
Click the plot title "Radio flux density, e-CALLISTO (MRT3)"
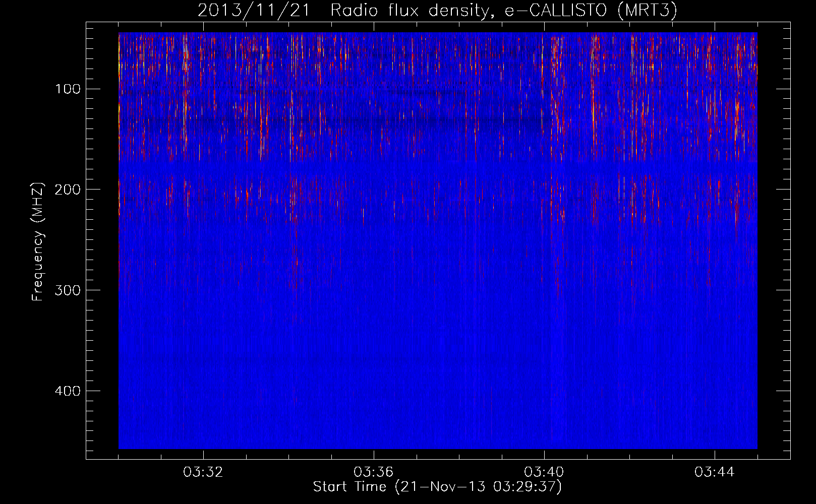point(503,10)
